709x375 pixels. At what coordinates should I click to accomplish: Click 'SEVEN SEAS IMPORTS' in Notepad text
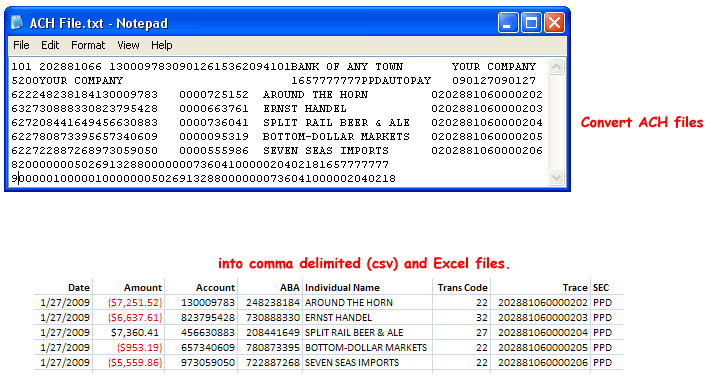(x=326, y=151)
